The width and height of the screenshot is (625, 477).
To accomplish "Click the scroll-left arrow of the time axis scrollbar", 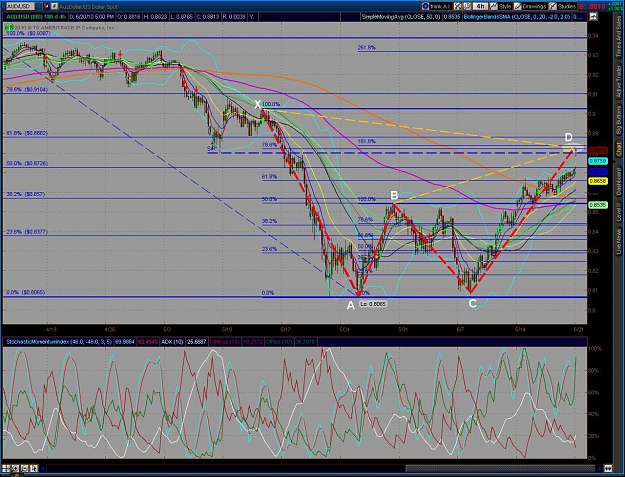I will click(x=43, y=468).
